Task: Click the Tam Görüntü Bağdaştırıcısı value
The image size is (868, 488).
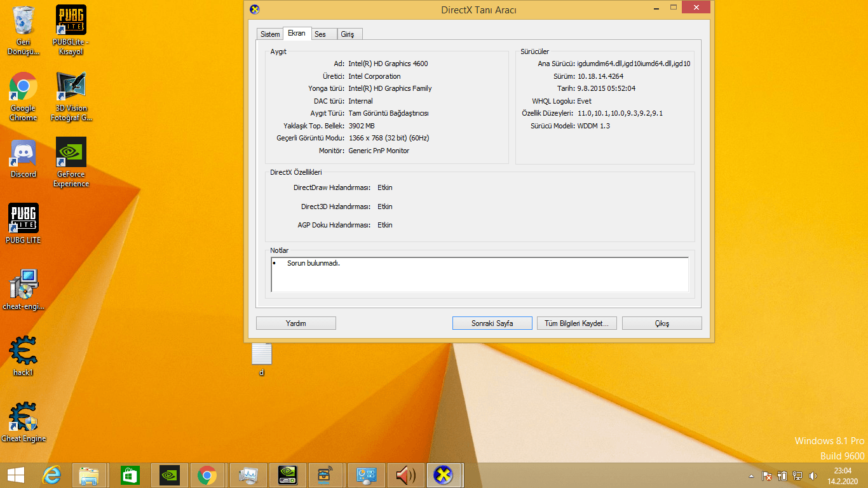Action: tap(388, 113)
